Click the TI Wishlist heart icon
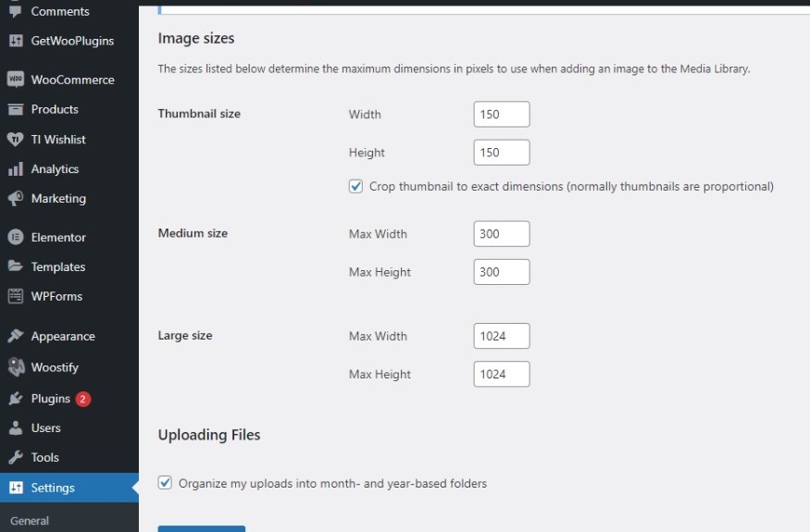 (16, 140)
